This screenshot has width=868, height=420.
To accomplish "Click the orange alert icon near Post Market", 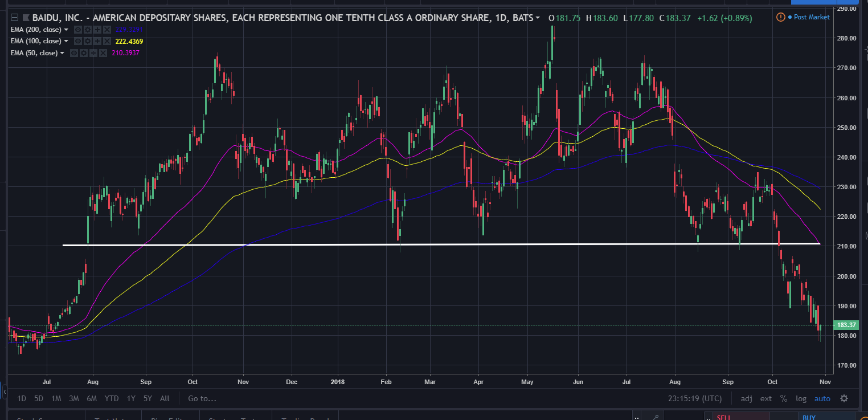I will point(781,17).
